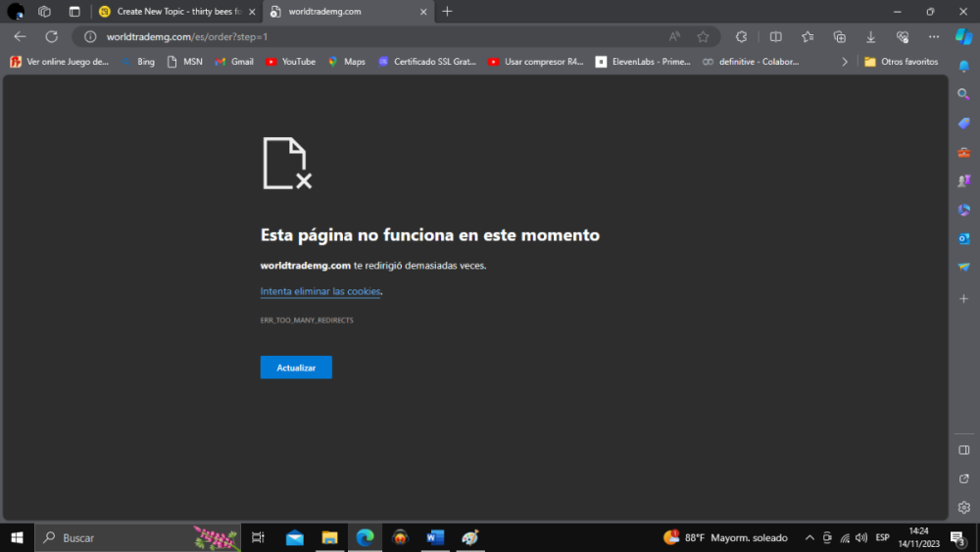Open the YouTube bookmark
The image size is (980, 552).
point(291,61)
